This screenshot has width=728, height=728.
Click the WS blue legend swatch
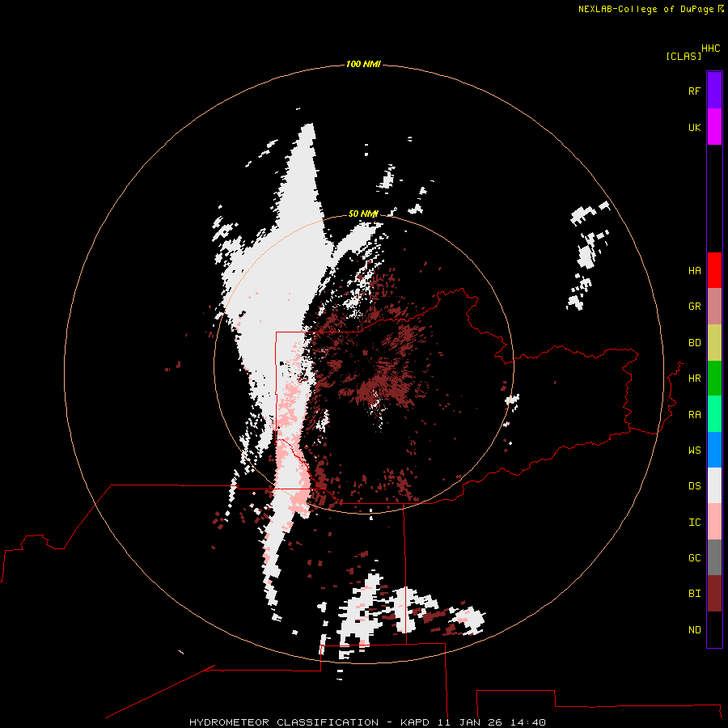(x=714, y=450)
